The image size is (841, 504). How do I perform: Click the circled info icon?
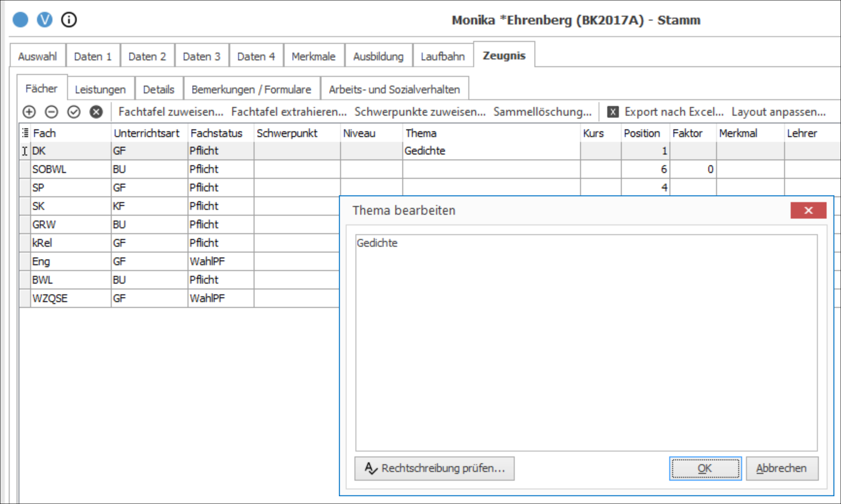point(69,20)
